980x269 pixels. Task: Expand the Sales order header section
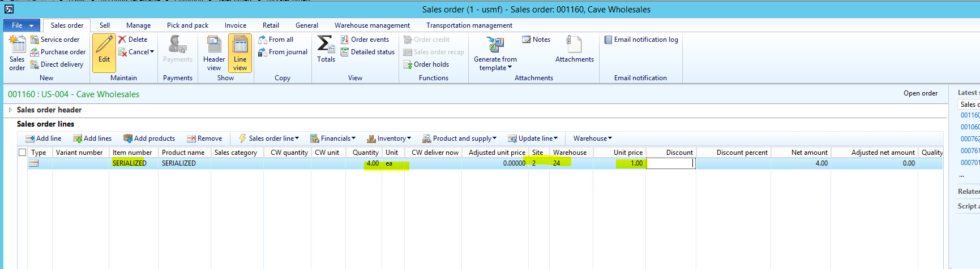pos(10,110)
